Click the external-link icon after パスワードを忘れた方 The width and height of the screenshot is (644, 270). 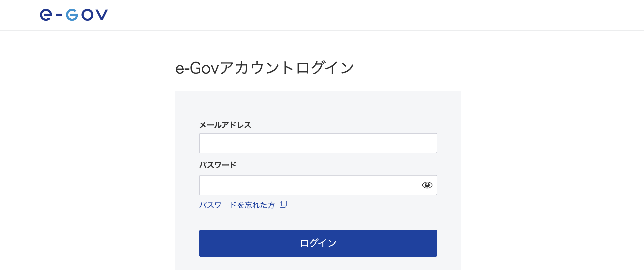(283, 205)
